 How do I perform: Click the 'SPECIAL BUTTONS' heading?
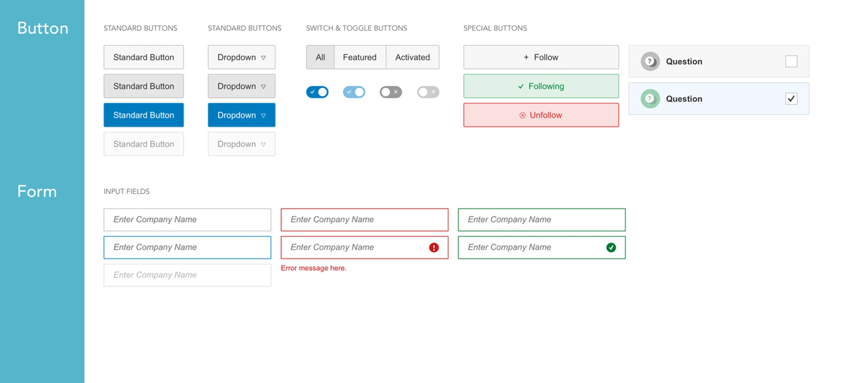pyautogui.click(x=495, y=28)
